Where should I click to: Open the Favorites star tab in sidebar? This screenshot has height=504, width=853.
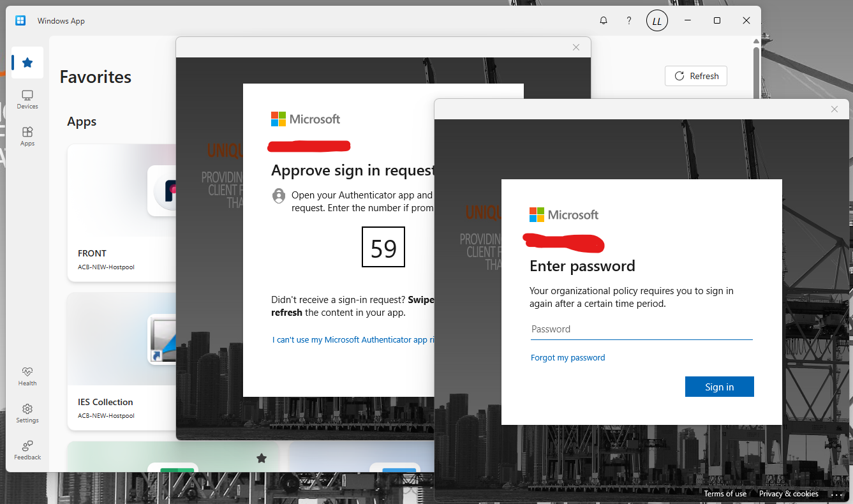point(27,63)
